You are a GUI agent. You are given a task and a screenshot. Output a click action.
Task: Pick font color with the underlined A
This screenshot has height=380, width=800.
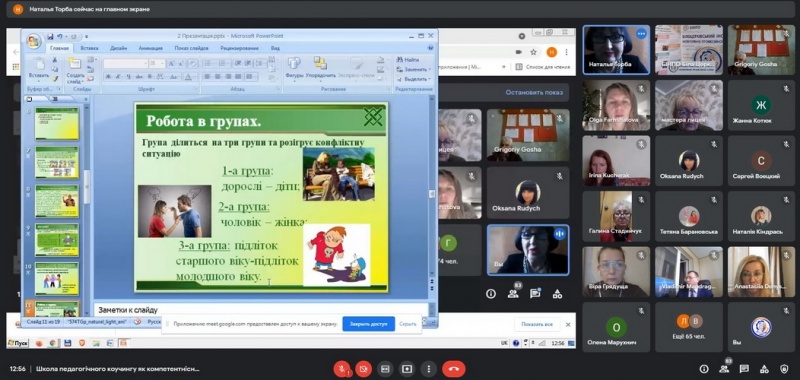[188, 77]
